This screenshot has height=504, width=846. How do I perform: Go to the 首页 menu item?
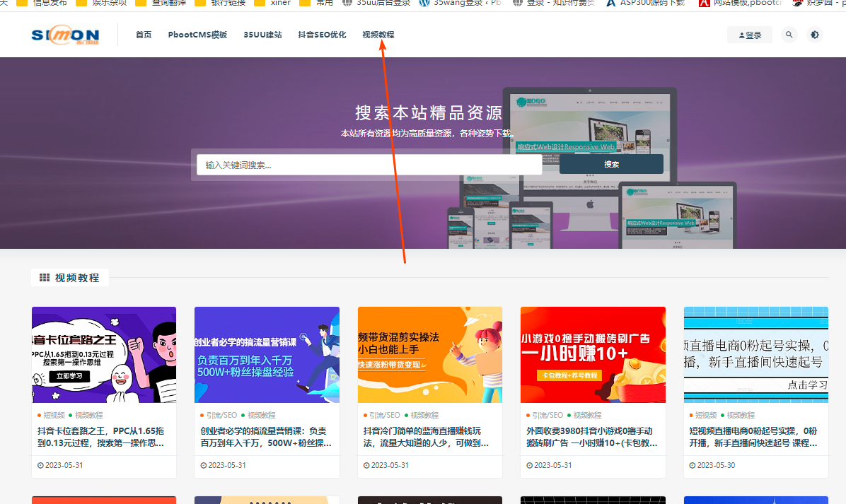[144, 35]
